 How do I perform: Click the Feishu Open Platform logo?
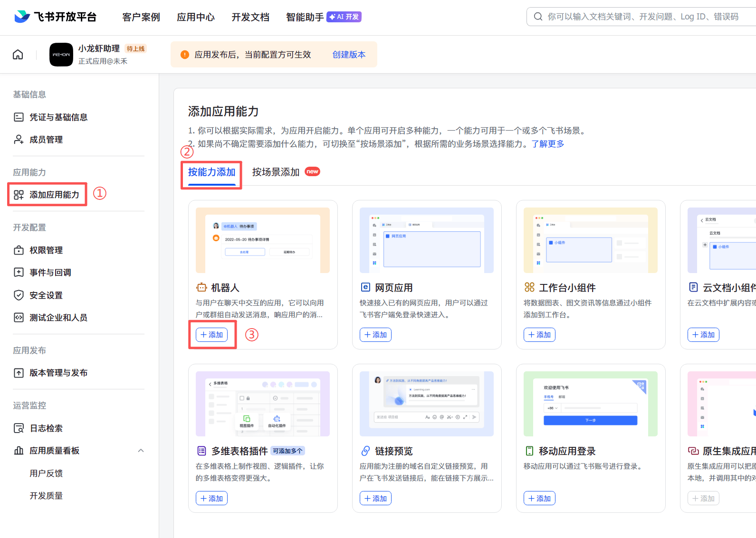(x=55, y=17)
